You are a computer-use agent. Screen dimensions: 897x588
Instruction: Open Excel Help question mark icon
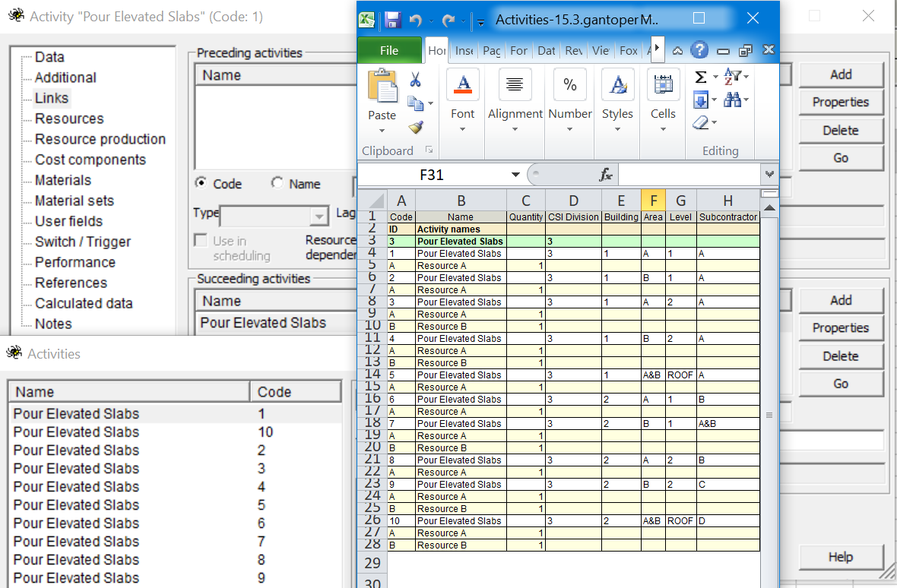click(x=699, y=50)
